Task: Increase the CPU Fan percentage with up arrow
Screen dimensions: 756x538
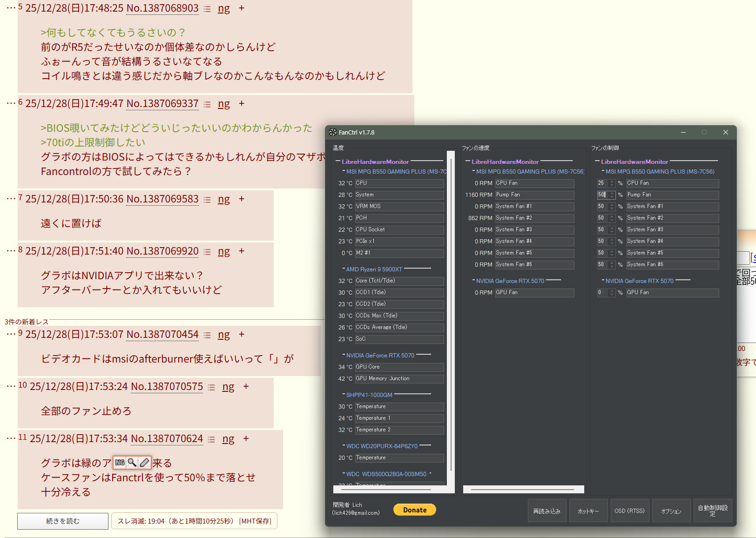Action: click(612, 182)
